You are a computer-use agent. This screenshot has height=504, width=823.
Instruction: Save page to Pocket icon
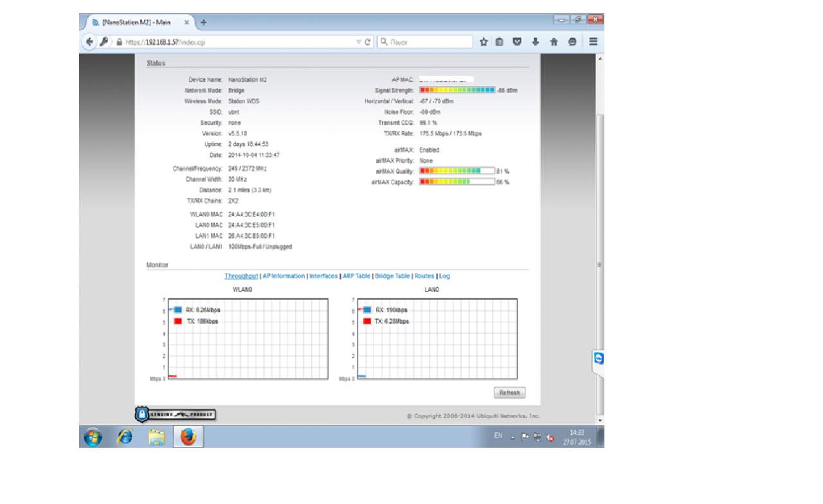click(517, 42)
